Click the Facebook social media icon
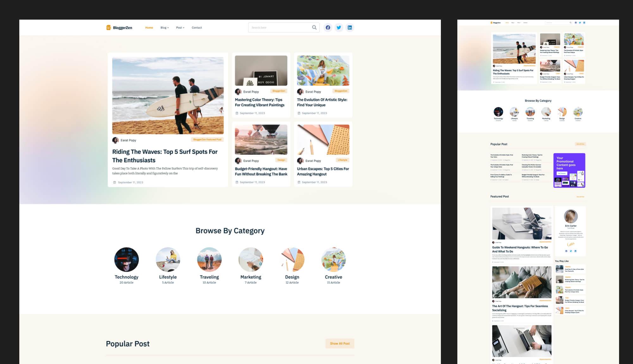The width and height of the screenshot is (633, 364). pyautogui.click(x=328, y=28)
